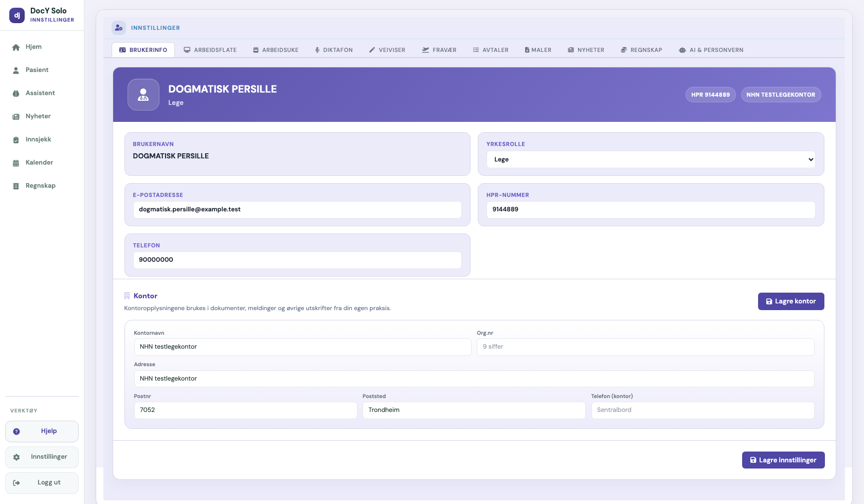Go to the Diktafon tab
This screenshot has width=864, height=504.
coord(334,50)
